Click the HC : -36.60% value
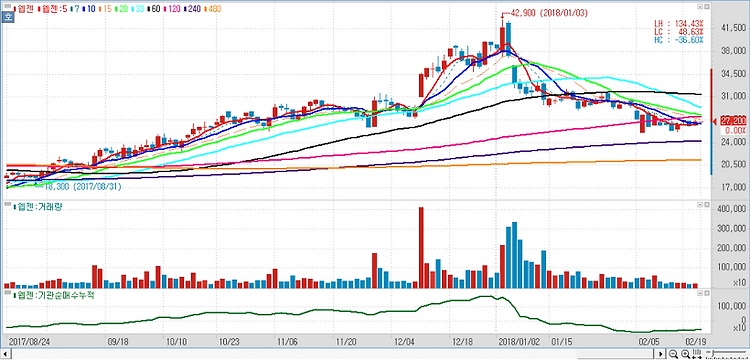The image size is (750, 360). coord(679,40)
